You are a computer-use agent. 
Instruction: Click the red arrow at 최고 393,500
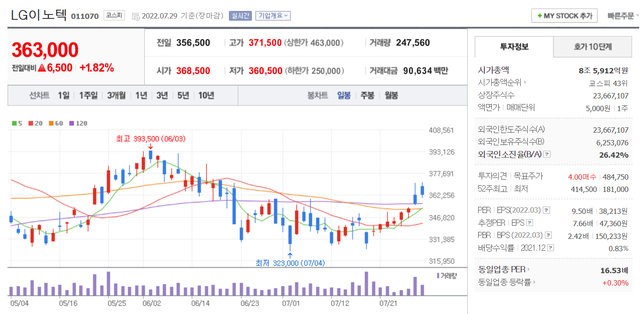[150, 147]
